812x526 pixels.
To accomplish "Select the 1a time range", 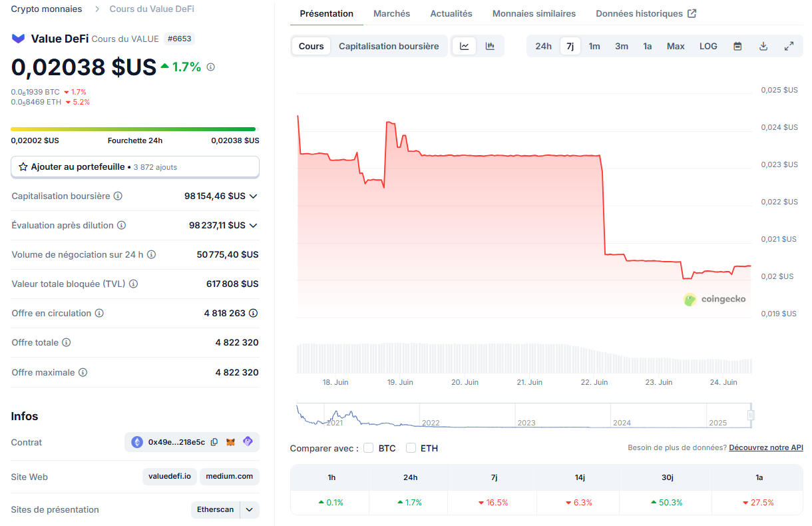I will coord(648,46).
